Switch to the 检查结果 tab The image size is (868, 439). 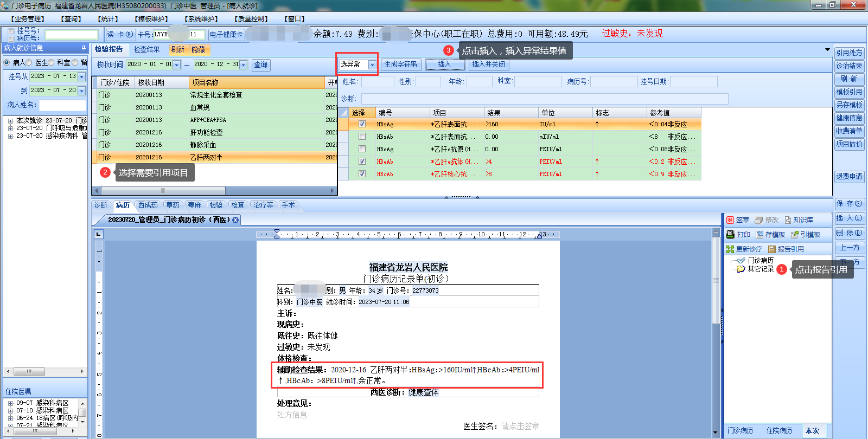pyautogui.click(x=146, y=49)
